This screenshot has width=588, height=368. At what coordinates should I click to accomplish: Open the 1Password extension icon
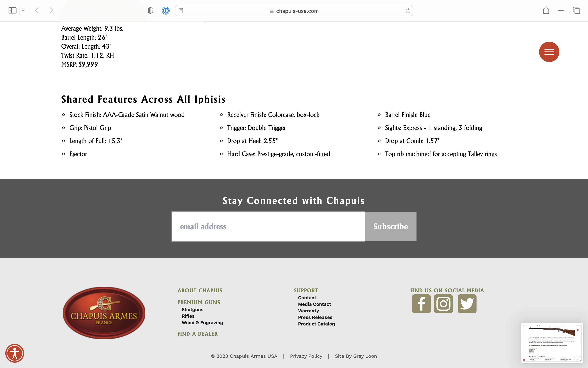[166, 10]
